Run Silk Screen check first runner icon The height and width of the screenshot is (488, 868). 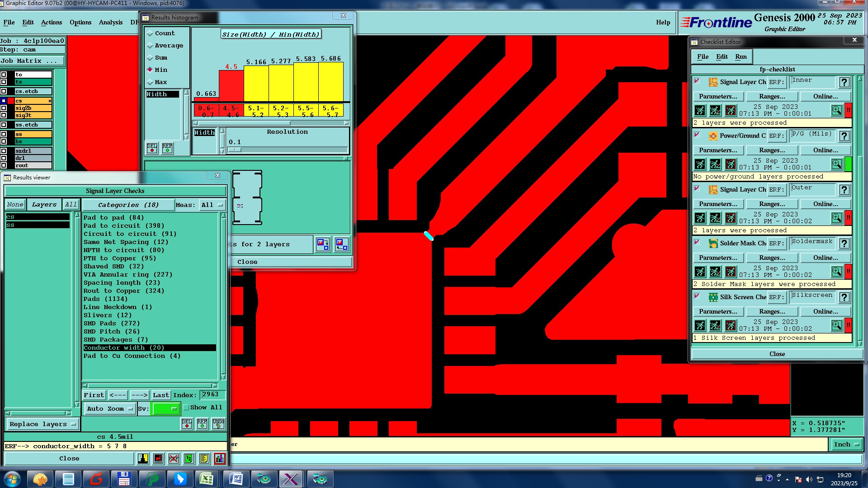pos(700,325)
